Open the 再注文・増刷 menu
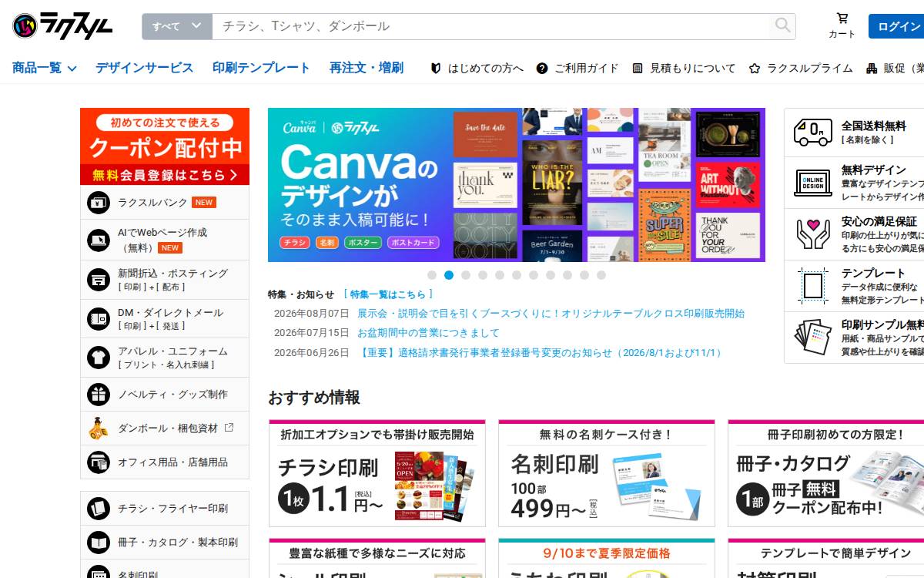Screen dimensions: 924x578 coord(367,68)
